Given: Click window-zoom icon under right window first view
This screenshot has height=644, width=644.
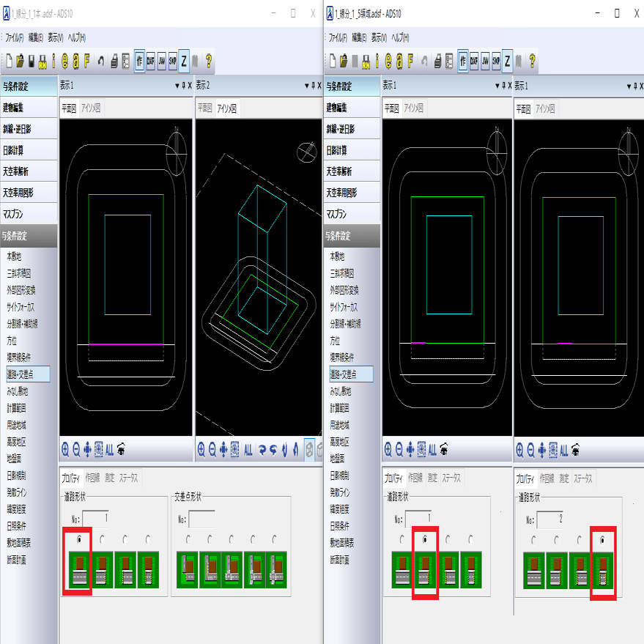Looking at the screenshot, I should tap(421, 450).
